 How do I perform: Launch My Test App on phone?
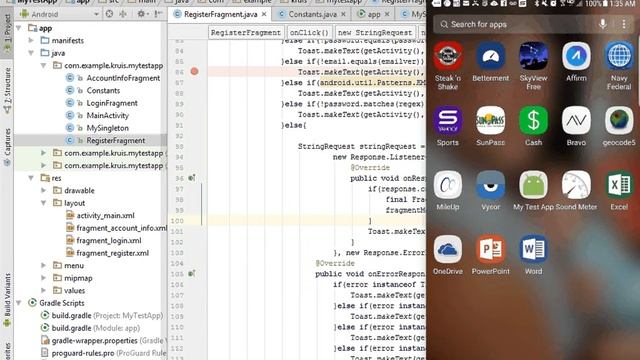[533, 185]
